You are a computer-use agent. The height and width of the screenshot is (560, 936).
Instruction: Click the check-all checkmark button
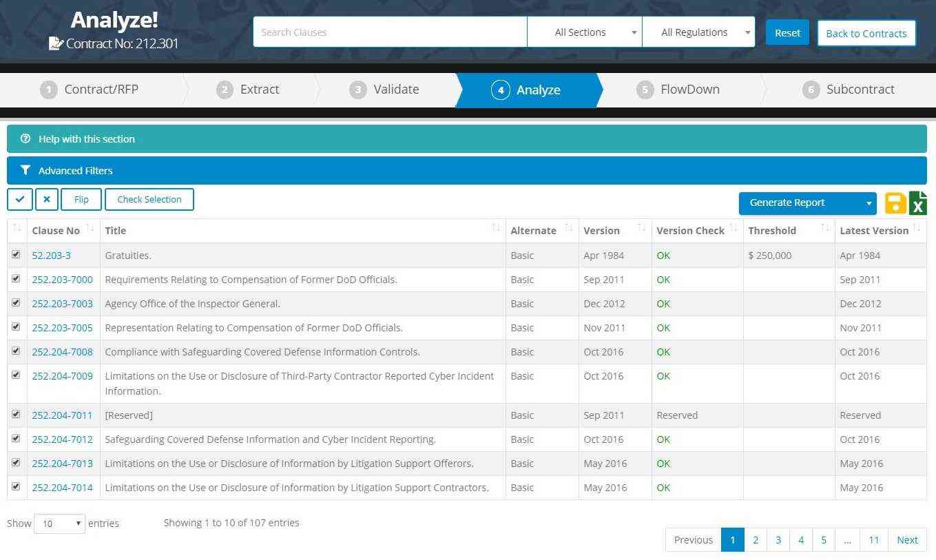coord(20,199)
